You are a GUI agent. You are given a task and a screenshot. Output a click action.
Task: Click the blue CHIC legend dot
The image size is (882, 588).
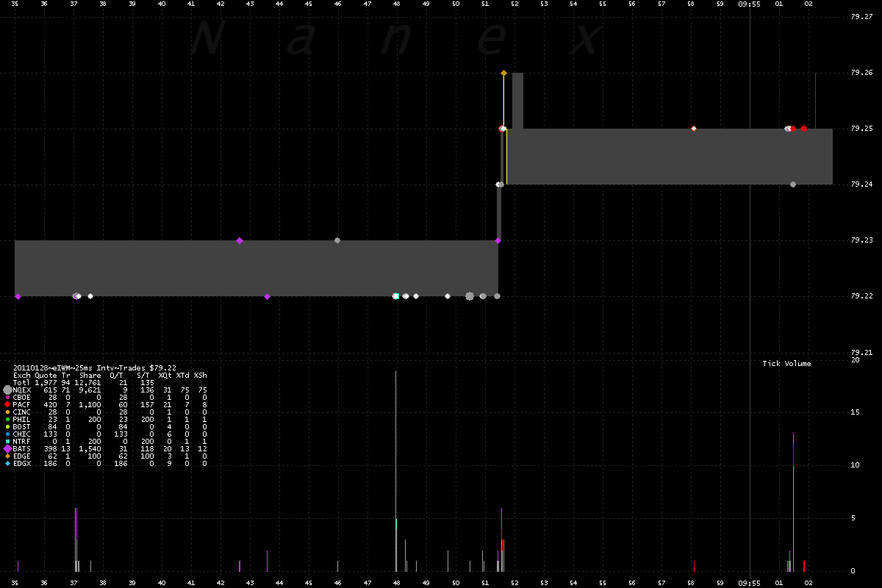7,434
